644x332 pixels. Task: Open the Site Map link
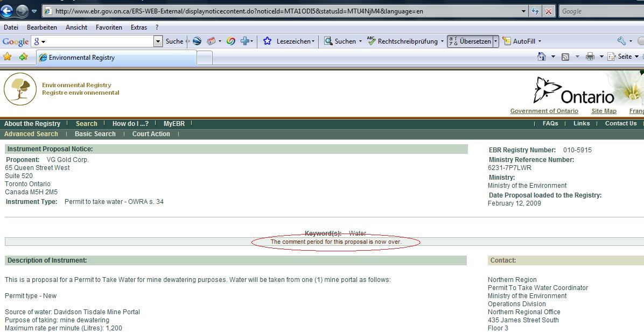click(604, 111)
